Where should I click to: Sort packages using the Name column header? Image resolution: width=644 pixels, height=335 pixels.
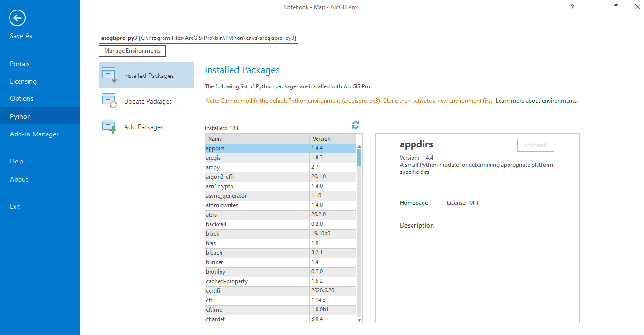coord(215,138)
